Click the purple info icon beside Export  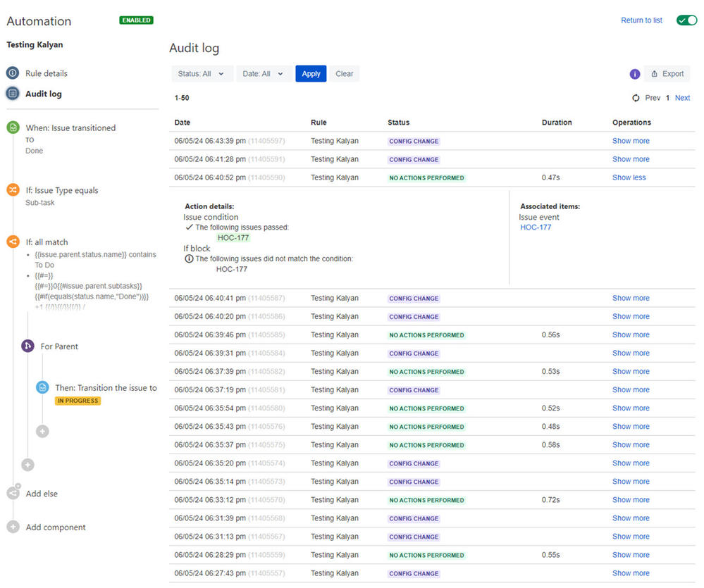[634, 74]
